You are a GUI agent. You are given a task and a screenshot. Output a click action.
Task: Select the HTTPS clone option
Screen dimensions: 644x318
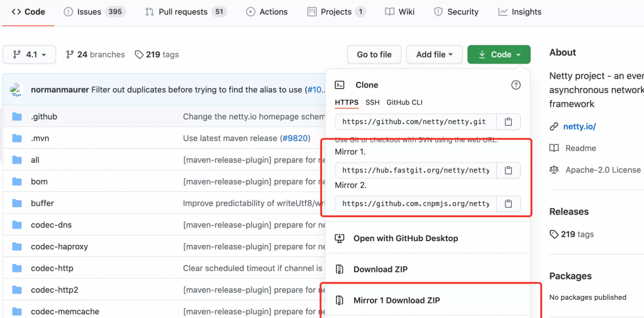[347, 103]
